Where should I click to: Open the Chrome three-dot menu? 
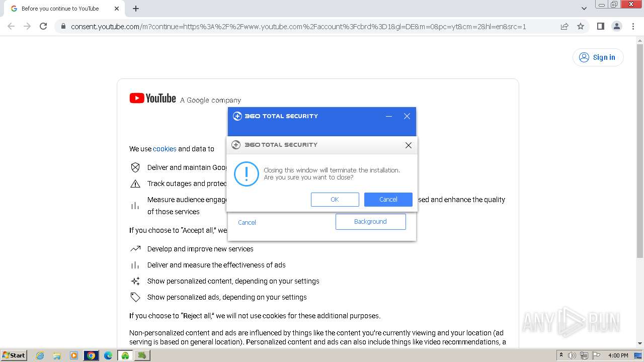[x=633, y=26]
